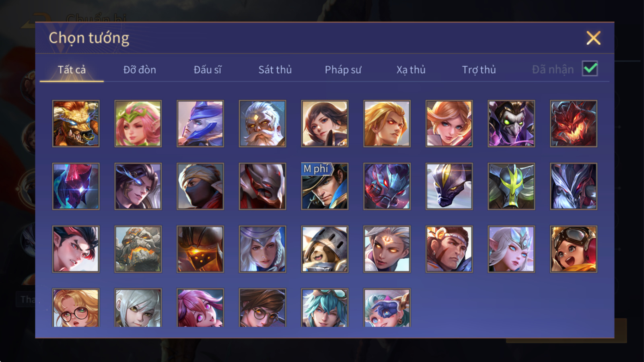Image resolution: width=644 pixels, height=362 pixels.
Task: Open the 'Sát thủ' hero category
Action: click(x=275, y=70)
